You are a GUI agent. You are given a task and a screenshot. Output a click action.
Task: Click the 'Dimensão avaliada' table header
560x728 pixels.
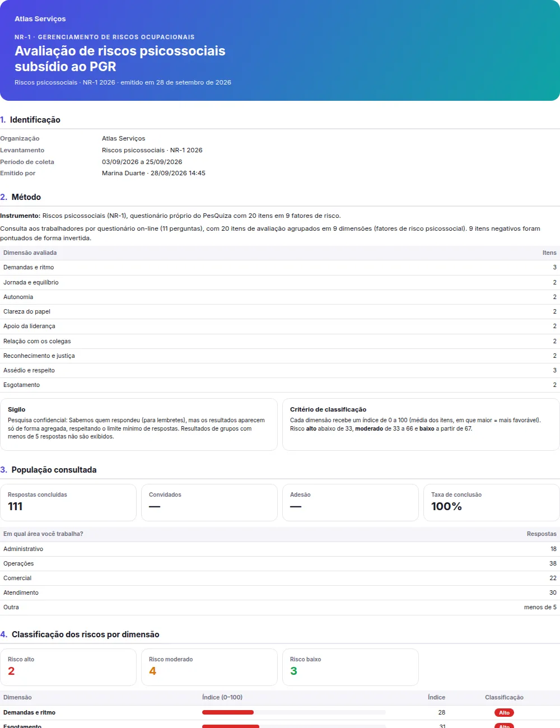coord(30,253)
